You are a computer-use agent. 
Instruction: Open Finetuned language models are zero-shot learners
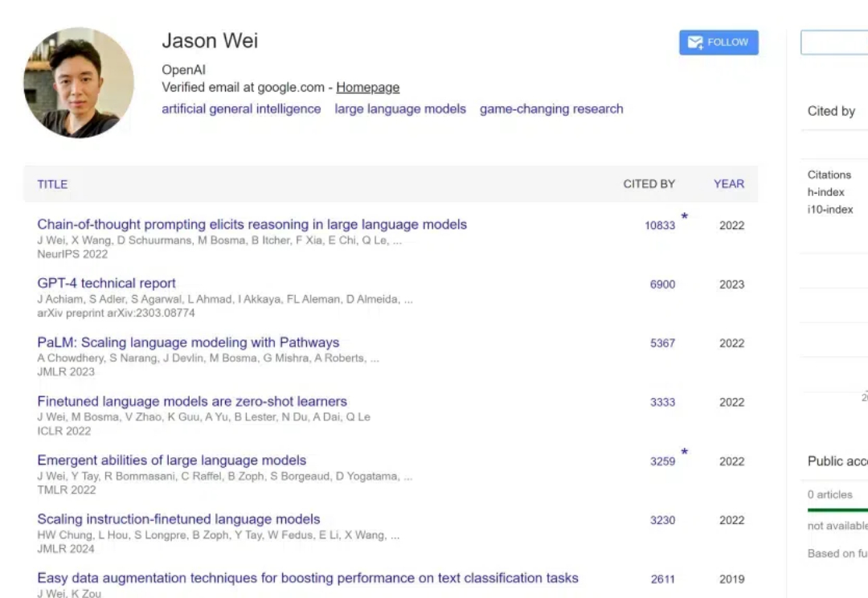(x=192, y=401)
